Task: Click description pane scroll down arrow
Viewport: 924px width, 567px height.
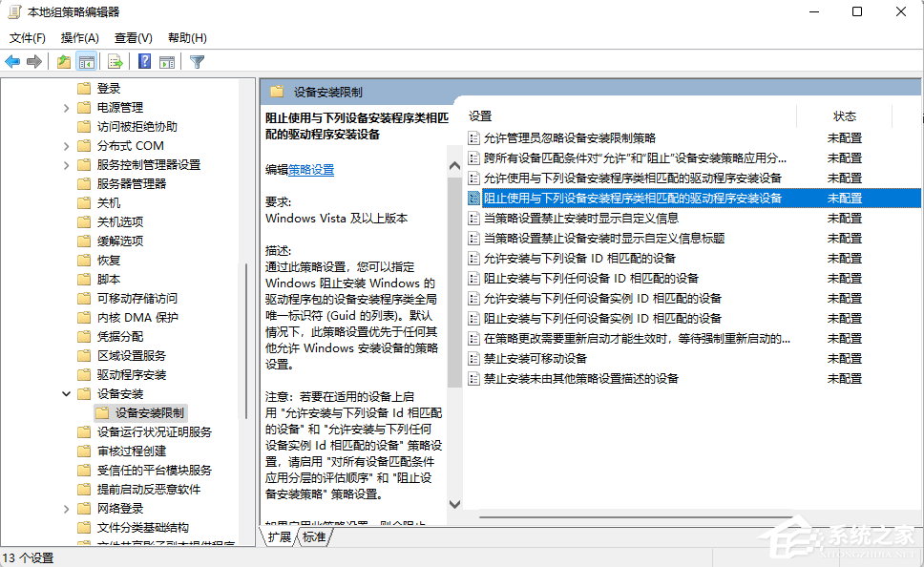Action: click(x=454, y=504)
